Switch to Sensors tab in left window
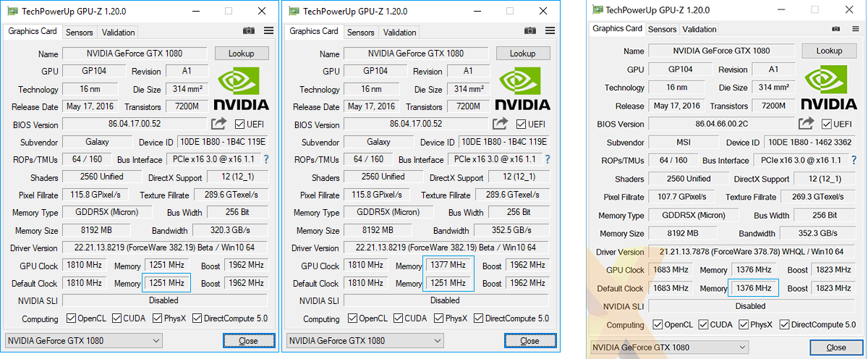Viewport: 868px width, 359px height. pyautogui.click(x=80, y=32)
